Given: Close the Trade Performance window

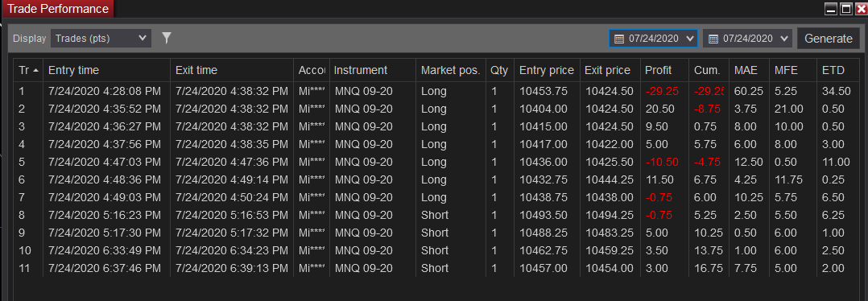Looking at the screenshot, I should coord(861,8).
